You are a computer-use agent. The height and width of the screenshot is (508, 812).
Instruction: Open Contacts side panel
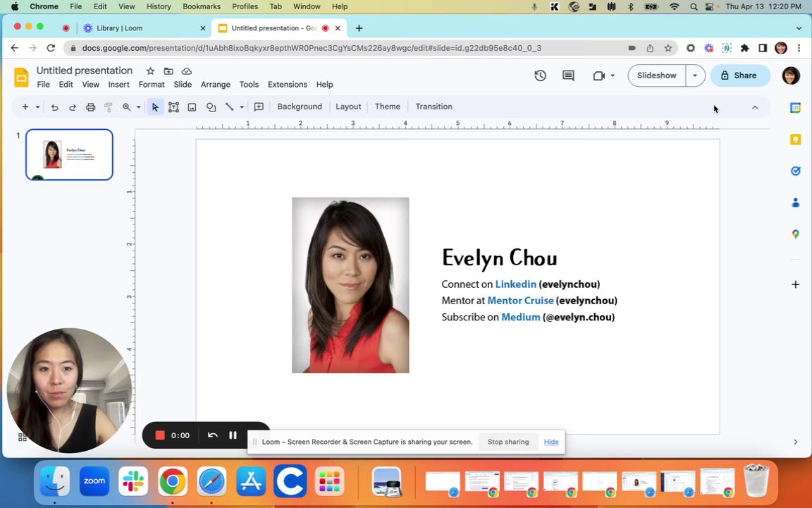[x=795, y=202]
